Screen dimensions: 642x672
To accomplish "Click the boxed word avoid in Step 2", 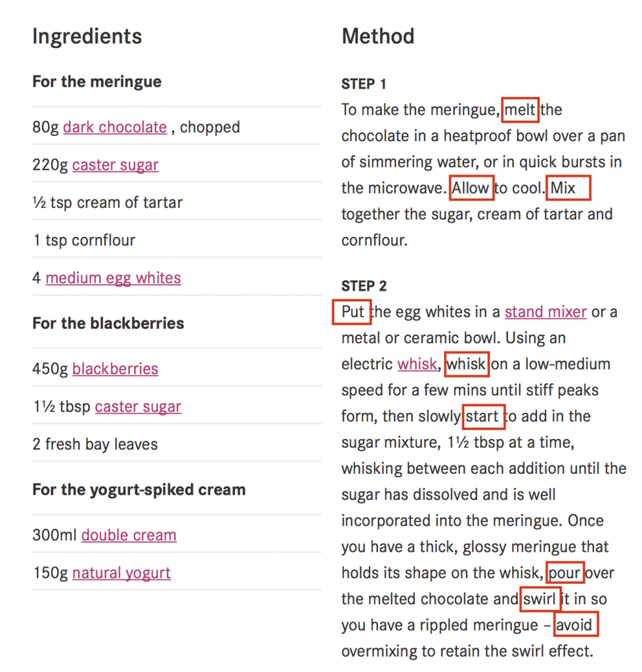I will coord(576,625).
